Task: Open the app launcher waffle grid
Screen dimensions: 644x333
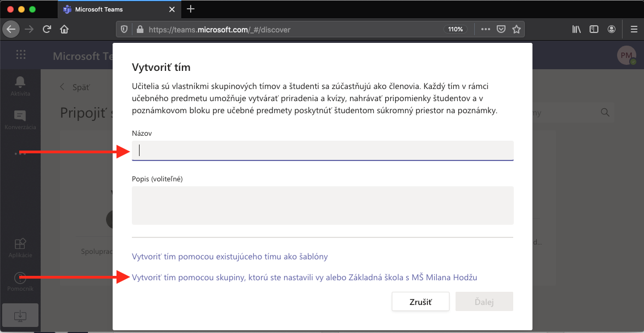Action: pos(21,55)
